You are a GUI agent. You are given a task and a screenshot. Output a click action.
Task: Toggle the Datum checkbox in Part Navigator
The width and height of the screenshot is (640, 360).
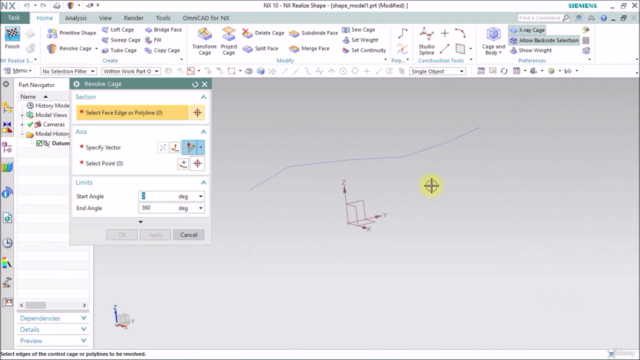[x=39, y=143]
